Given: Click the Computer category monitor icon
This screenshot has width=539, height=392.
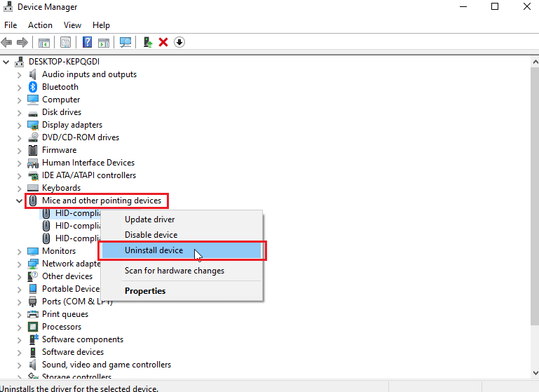Looking at the screenshot, I should pos(33,100).
